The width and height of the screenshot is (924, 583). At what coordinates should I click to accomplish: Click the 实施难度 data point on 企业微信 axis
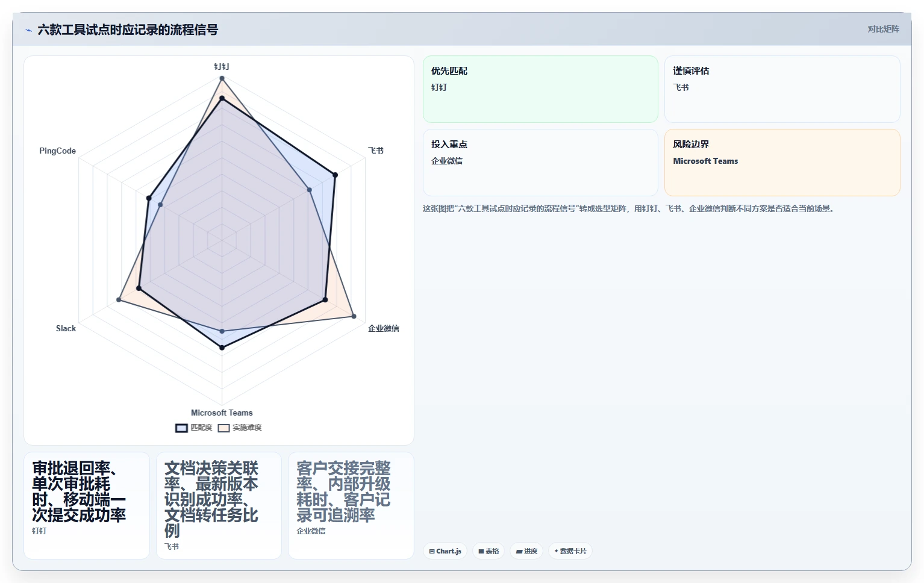354,316
